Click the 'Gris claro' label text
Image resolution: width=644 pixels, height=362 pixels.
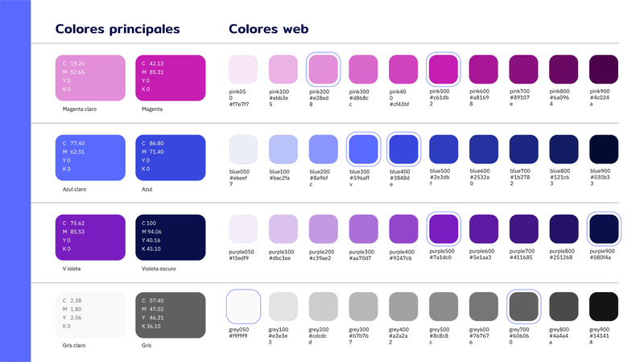tap(74, 345)
